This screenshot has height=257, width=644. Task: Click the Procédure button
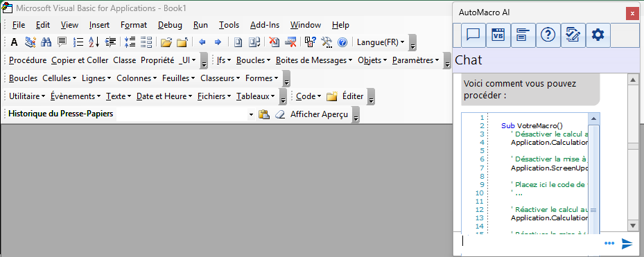coord(28,60)
